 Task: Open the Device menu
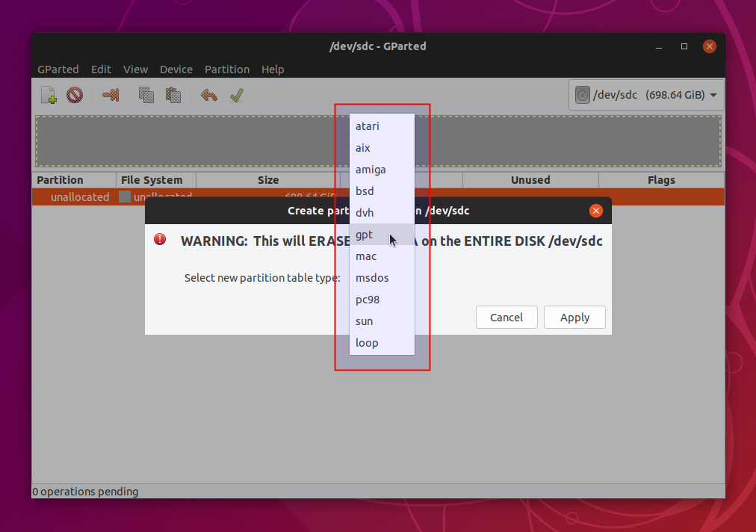coord(176,69)
